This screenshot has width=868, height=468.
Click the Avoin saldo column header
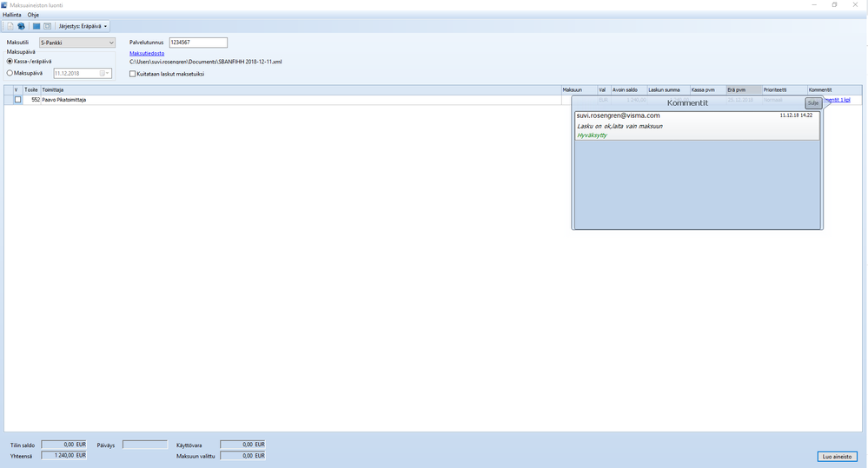point(628,89)
